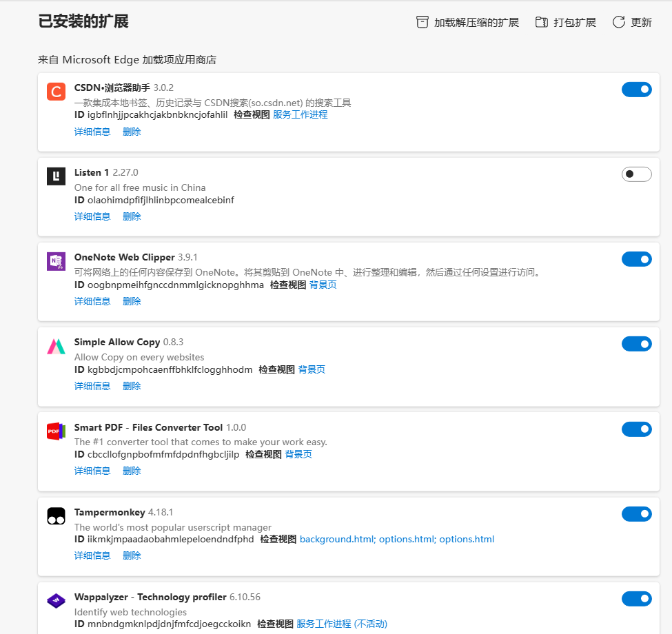
Task: Open Wappalyzer 服务工作进程 (不活动) link
Action: tap(342, 624)
